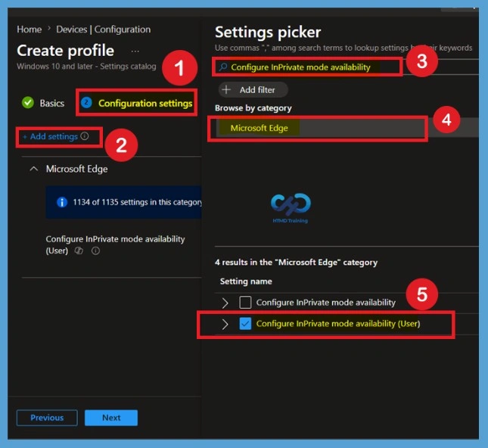This screenshot has width=488, height=448.
Task: Click the plus icon on Add filter
Action: 226,89
